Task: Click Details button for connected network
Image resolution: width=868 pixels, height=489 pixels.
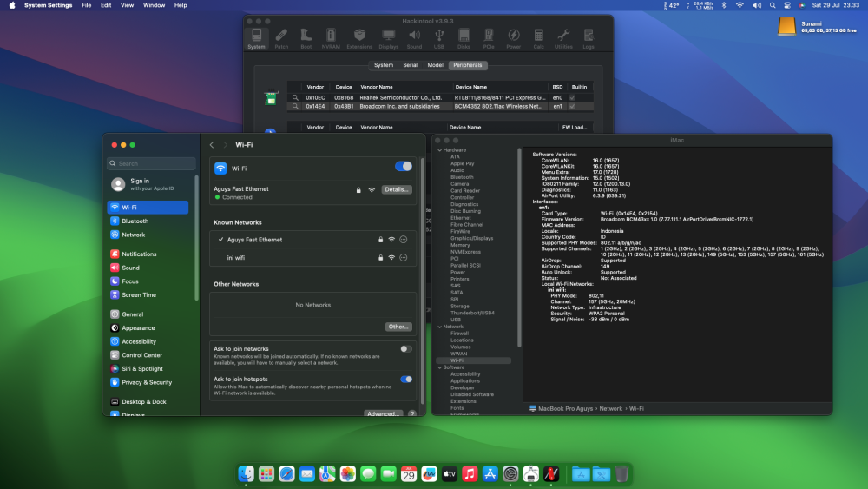Action: 397,190
